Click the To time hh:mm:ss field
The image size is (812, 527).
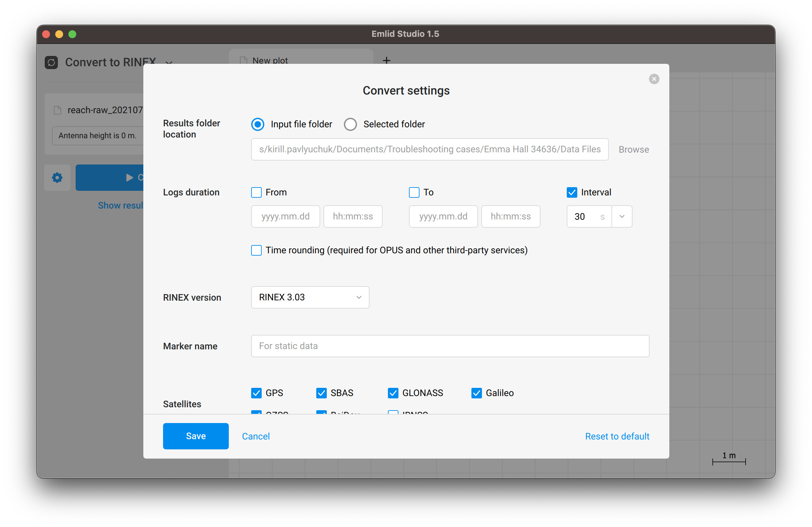point(511,216)
